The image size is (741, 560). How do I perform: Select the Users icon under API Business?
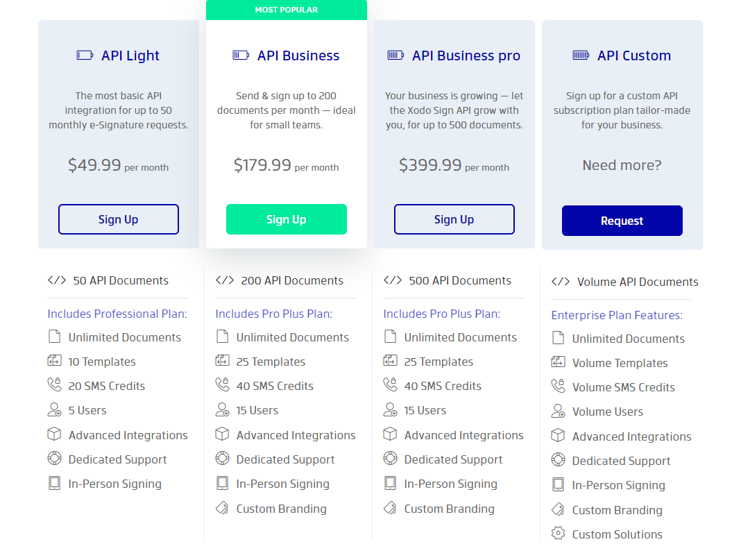[223, 409]
